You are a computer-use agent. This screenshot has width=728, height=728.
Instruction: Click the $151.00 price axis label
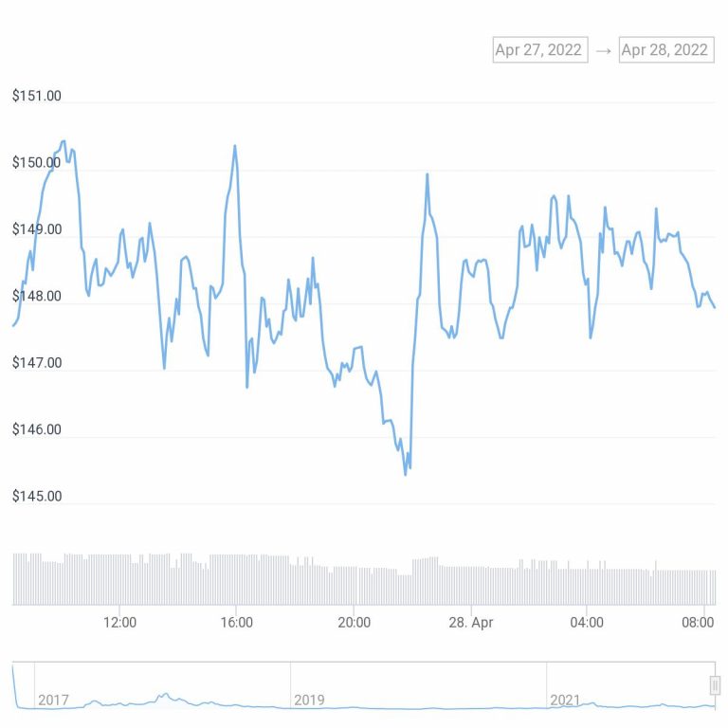coord(37,96)
